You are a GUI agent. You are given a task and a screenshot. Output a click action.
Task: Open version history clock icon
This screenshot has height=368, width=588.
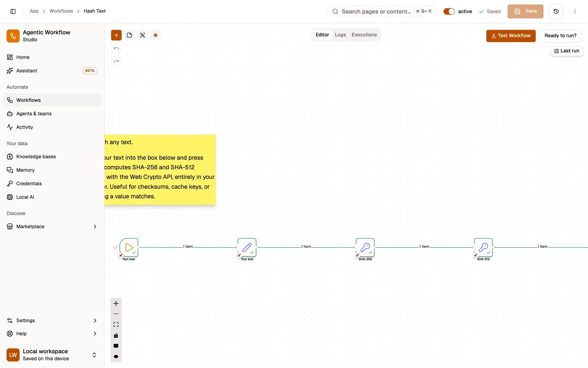click(x=556, y=11)
